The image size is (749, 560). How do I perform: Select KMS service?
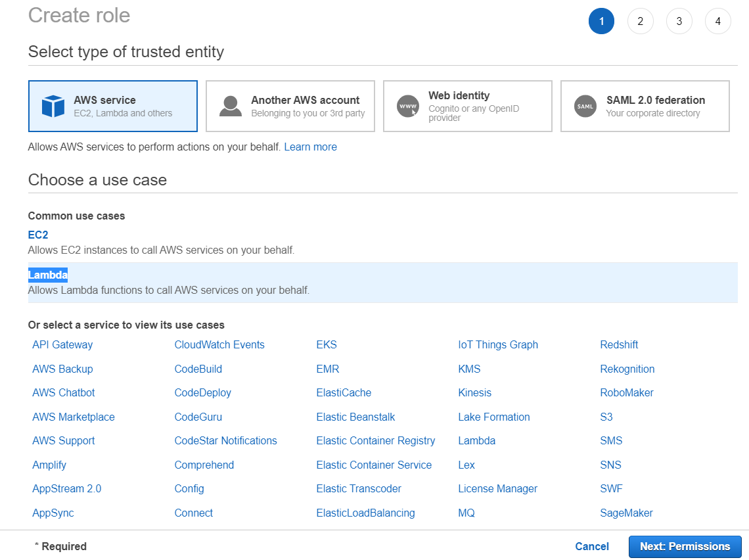470,369
